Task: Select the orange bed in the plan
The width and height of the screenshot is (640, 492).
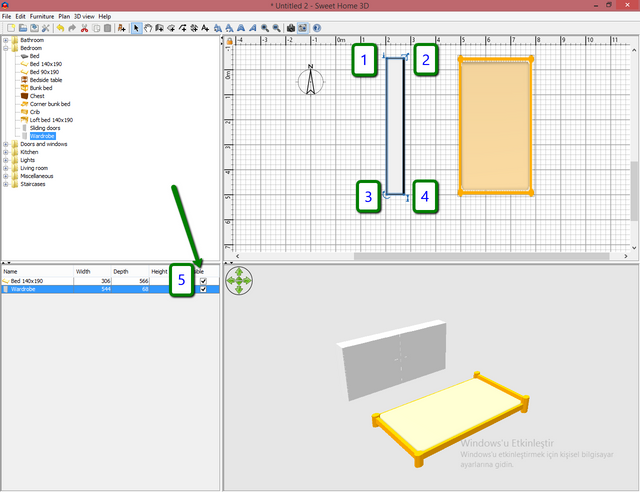Action: pyautogui.click(x=496, y=126)
